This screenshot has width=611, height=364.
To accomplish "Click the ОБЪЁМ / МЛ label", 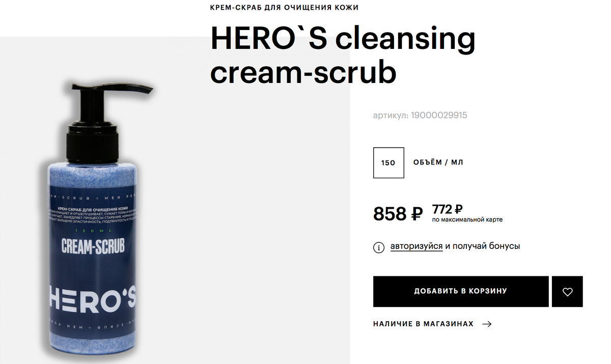I will coord(438,163).
